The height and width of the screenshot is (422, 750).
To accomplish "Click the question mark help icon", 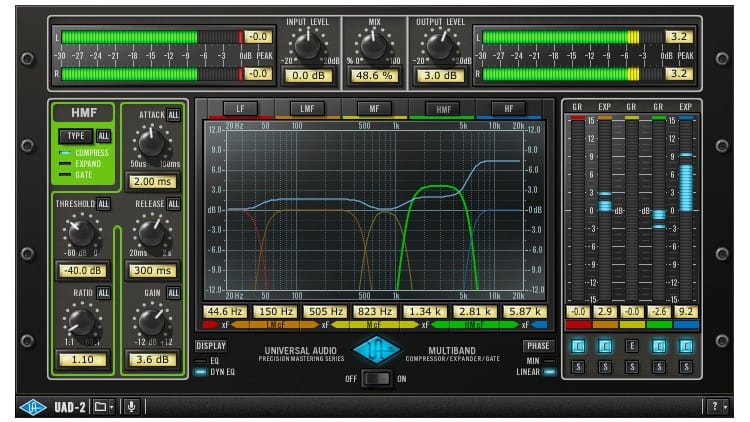I will (715, 407).
